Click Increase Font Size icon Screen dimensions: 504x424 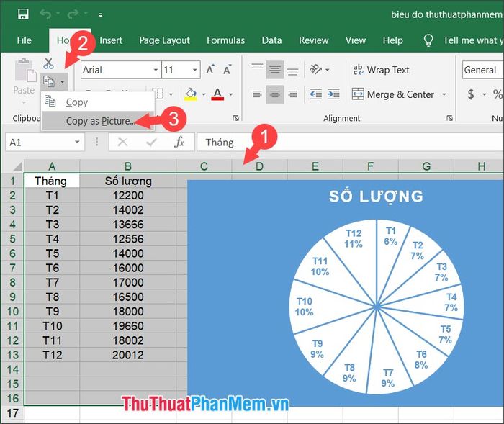tap(210, 70)
